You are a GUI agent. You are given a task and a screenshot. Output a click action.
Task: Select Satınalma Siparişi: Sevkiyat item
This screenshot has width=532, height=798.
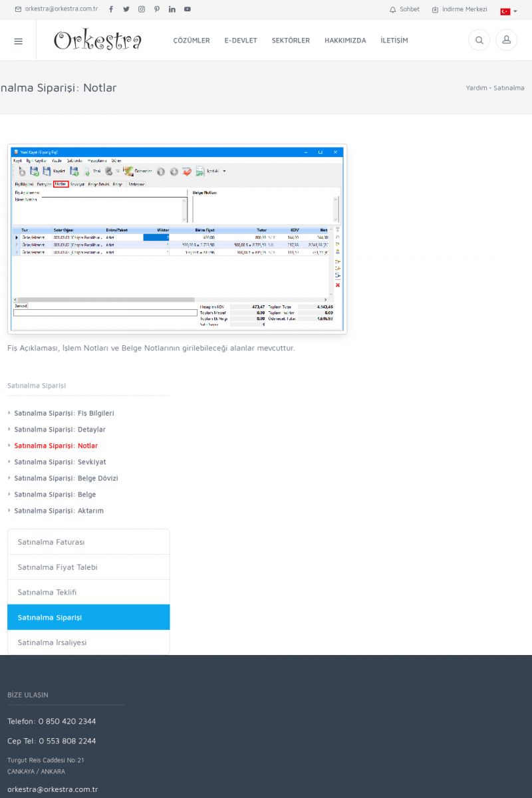60,462
